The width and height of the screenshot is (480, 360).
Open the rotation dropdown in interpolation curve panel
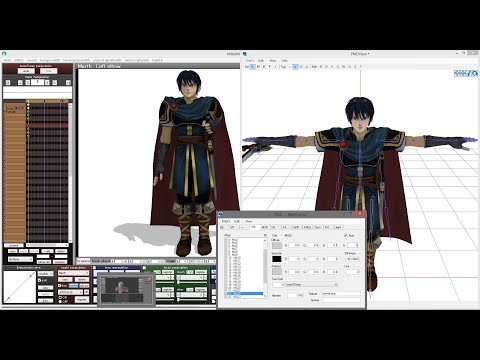tap(46, 274)
